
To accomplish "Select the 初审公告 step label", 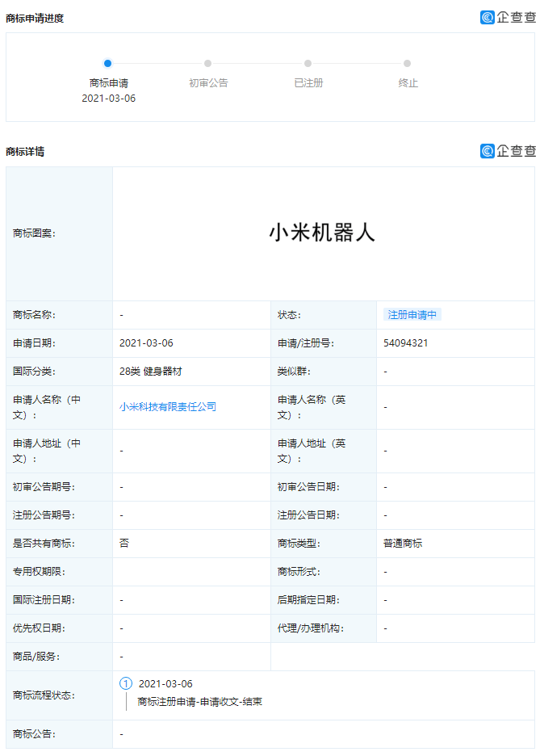I will coord(208,82).
